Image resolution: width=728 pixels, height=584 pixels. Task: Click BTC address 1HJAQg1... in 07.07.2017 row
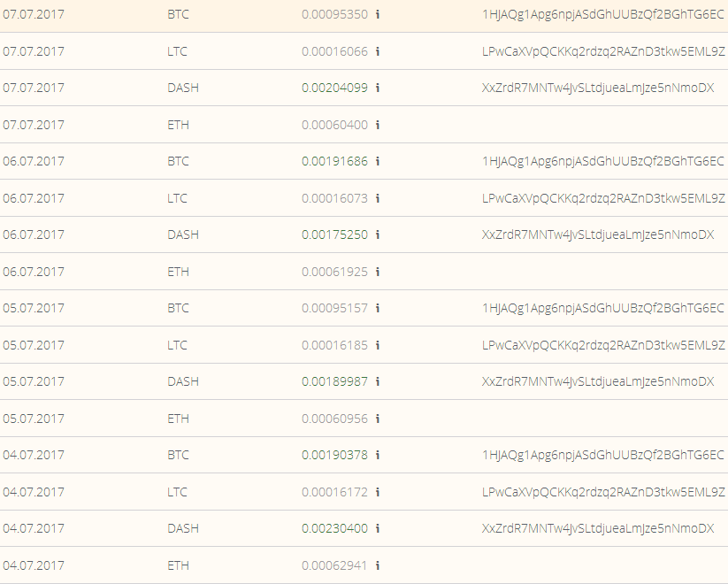coord(603,15)
